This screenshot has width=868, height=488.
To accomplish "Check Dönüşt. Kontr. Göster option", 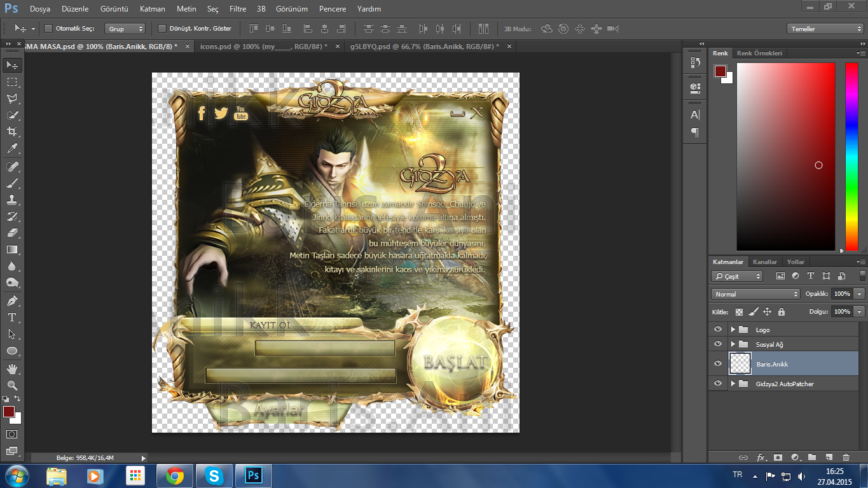I will tap(162, 29).
